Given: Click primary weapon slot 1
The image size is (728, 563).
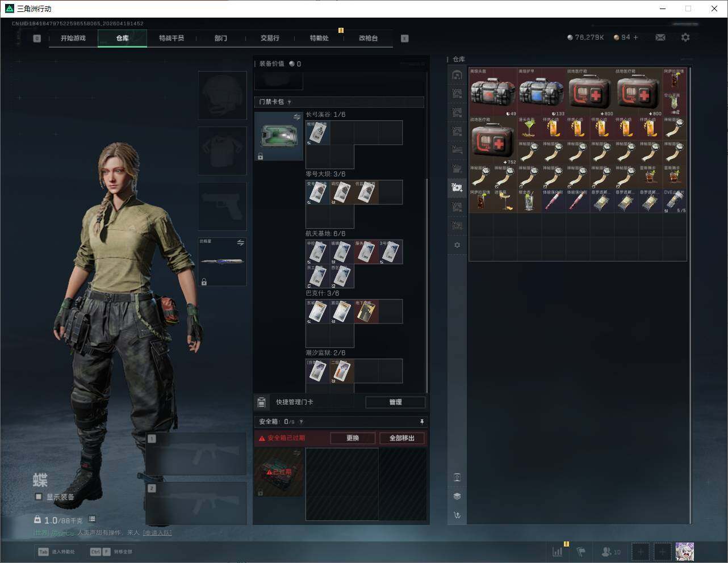Looking at the screenshot, I should tap(196, 454).
